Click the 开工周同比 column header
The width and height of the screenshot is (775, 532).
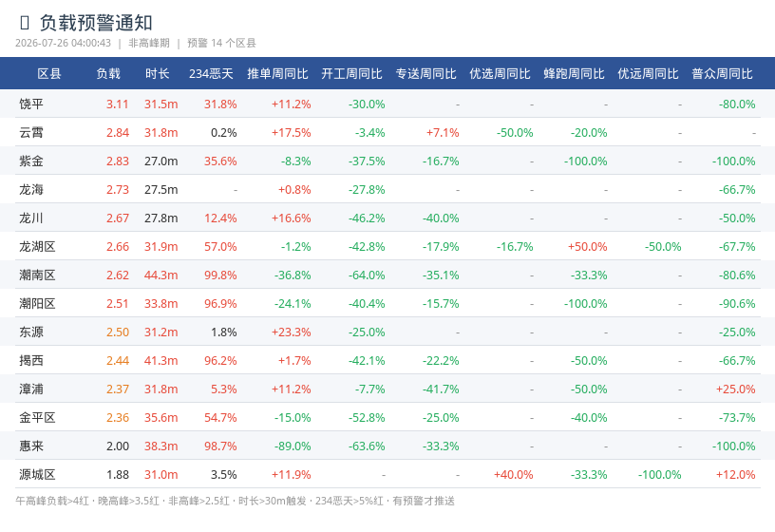(x=352, y=74)
